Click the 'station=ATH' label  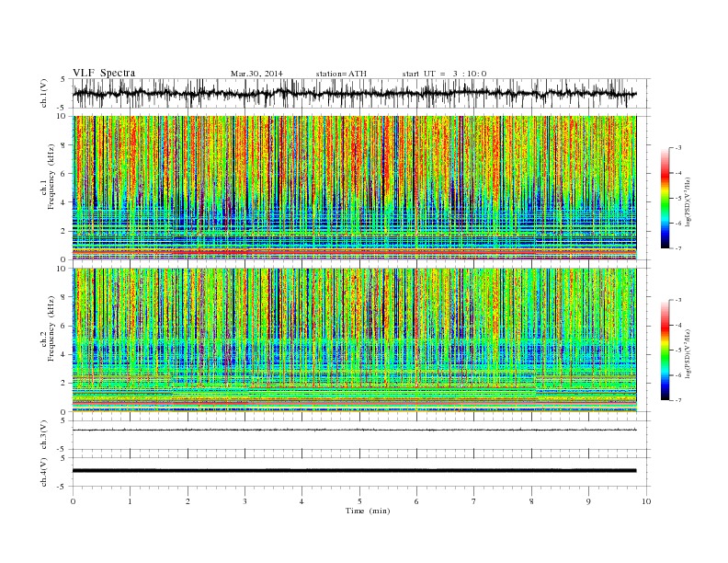[341, 74]
